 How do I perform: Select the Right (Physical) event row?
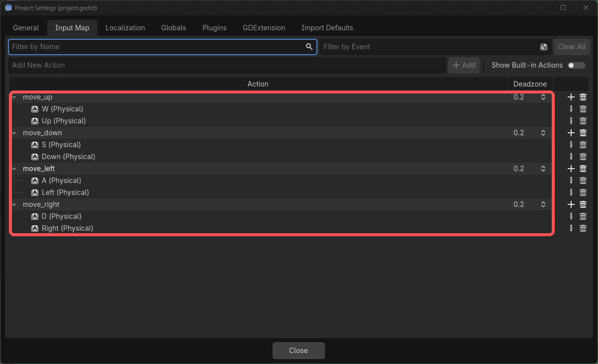pyautogui.click(x=281, y=228)
